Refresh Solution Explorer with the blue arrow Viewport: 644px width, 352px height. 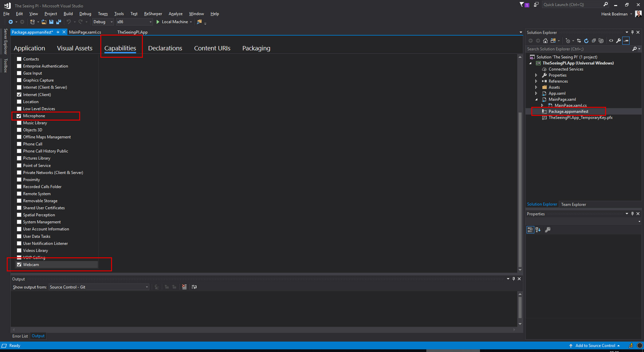pos(586,41)
